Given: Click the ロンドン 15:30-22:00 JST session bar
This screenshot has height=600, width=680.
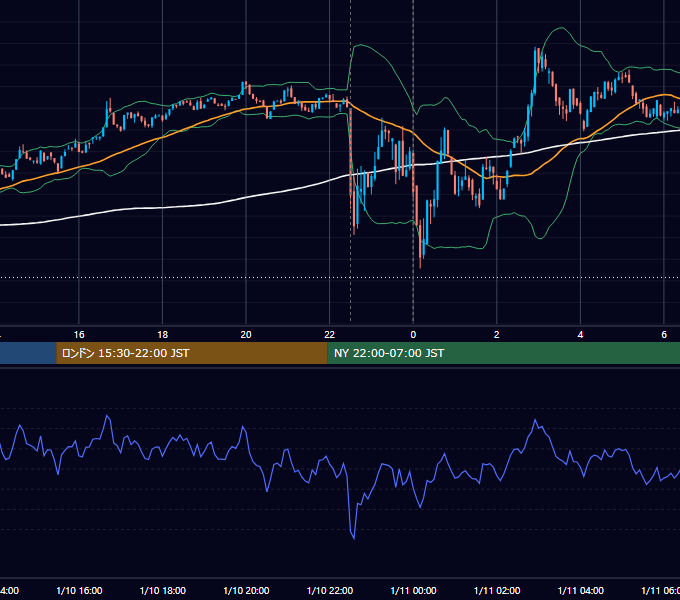Looking at the screenshot, I should point(192,353).
